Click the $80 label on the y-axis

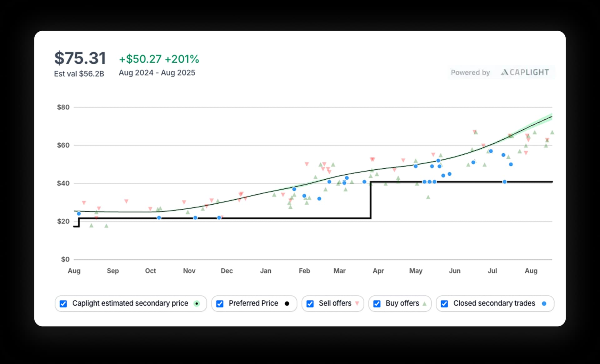pos(63,107)
